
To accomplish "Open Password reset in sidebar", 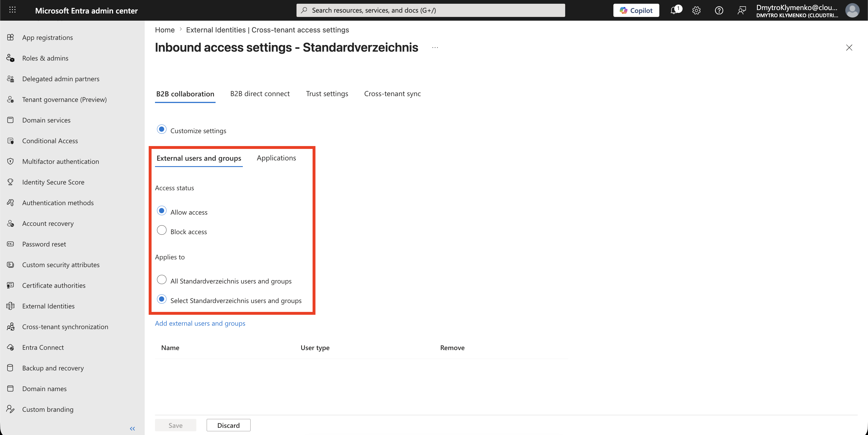I will pos(44,244).
